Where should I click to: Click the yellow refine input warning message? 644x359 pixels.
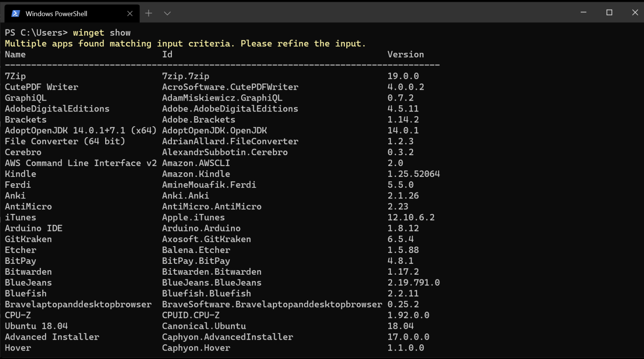coord(184,43)
